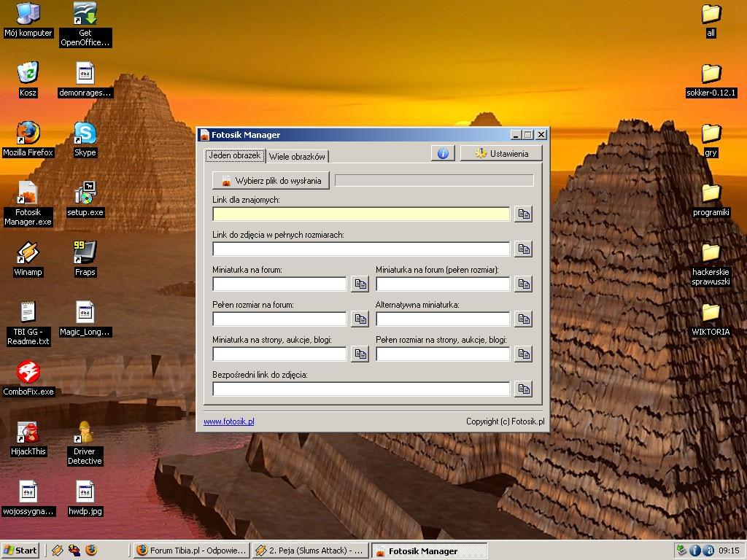747x560 pixels.
Task: Copy the 'Pełen rozmiar na forum' code
Action: click(360, 319)
